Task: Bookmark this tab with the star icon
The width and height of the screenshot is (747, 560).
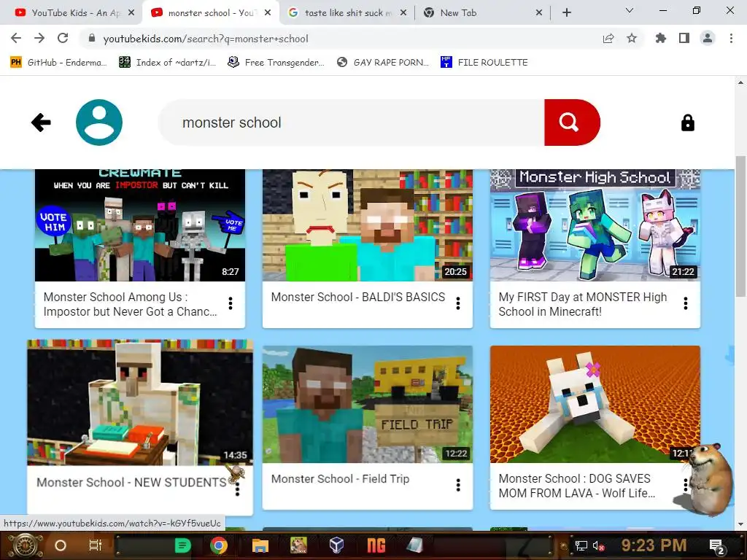Action: point(632,38)
